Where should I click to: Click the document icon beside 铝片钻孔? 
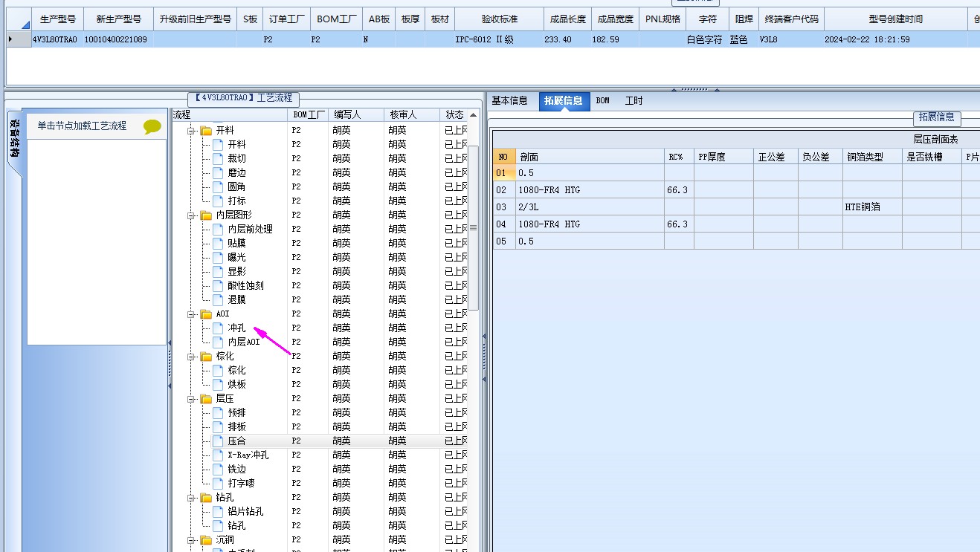pyautogui.click(x=218, y=511)
